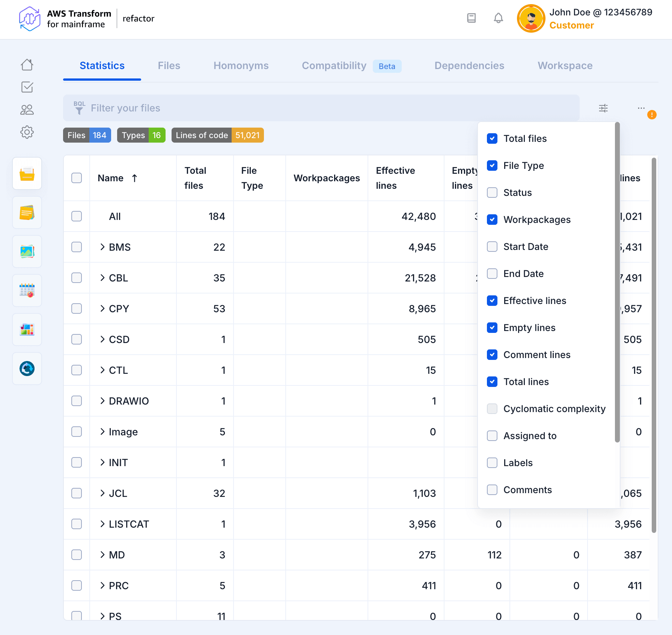Open the Homonyms tab
This screenshot has width=672, height=635.
pyautogui.click(x=241, y=66)
